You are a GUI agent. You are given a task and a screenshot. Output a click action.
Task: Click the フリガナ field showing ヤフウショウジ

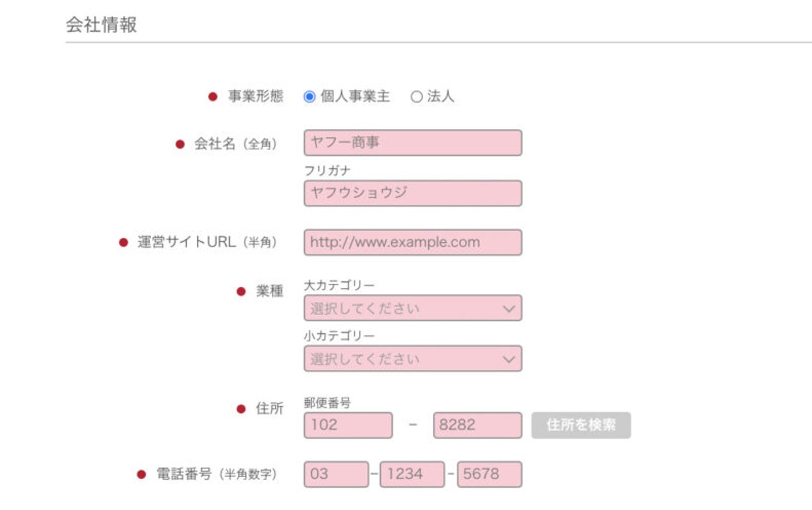click(x=413, y=193)
